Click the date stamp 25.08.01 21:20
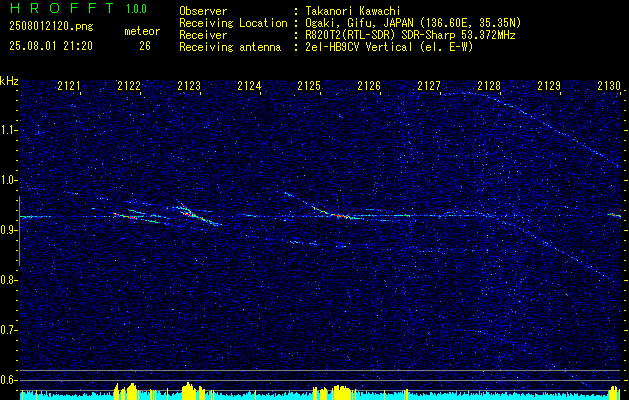The height and width of the screenshot is (400, 629). 51,46
